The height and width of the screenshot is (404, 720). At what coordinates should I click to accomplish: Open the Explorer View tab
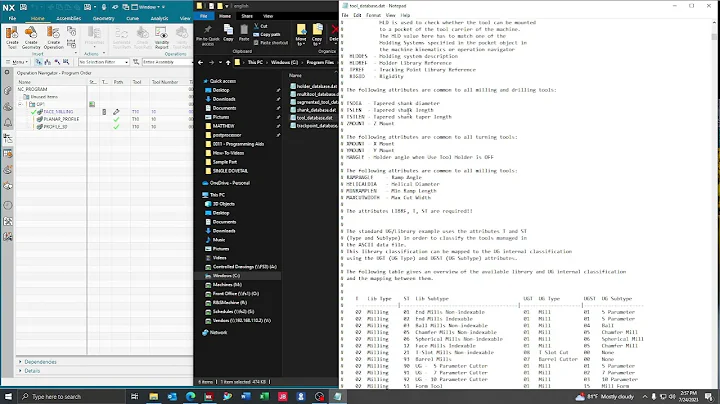[x=268, y=16]
